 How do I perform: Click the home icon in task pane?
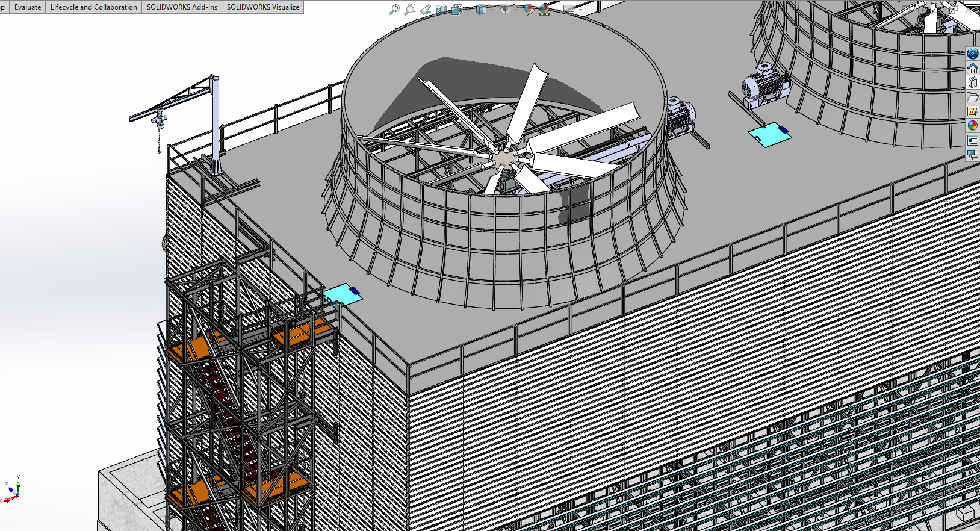tap(973, 68)
